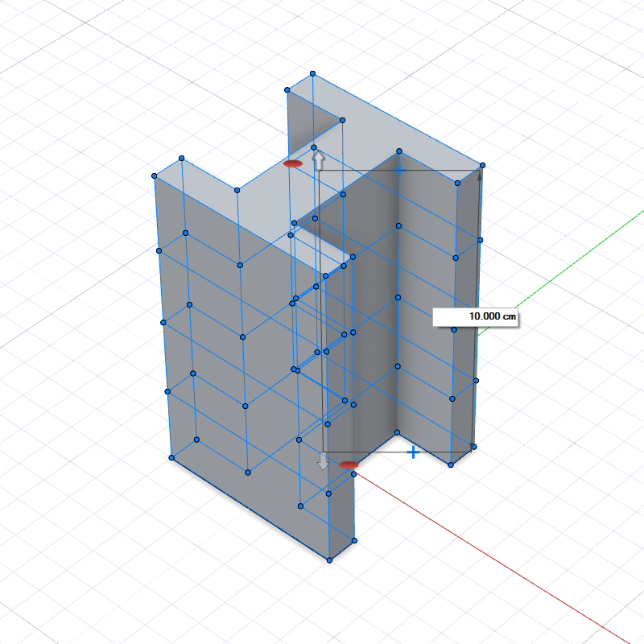The width and height of the screenshot is (644, 644).
Task: Select the top vertex of the inner corner edge
Action: [398, 151]
